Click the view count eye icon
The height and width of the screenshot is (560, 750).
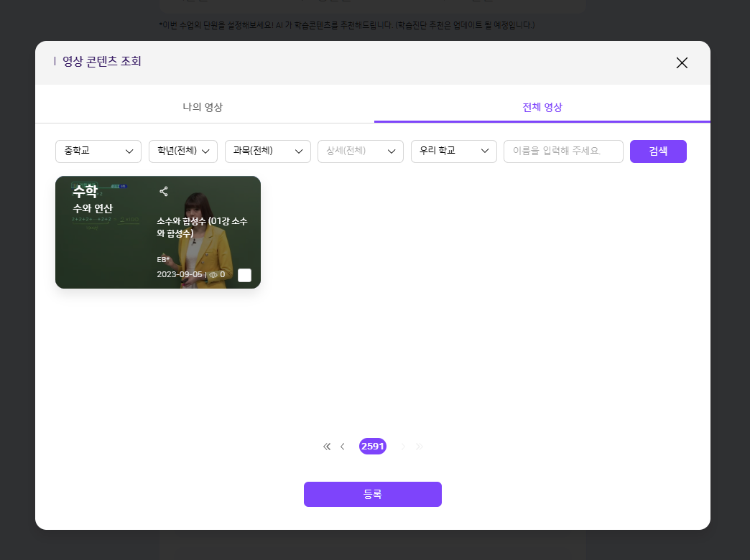coord(213,274)
